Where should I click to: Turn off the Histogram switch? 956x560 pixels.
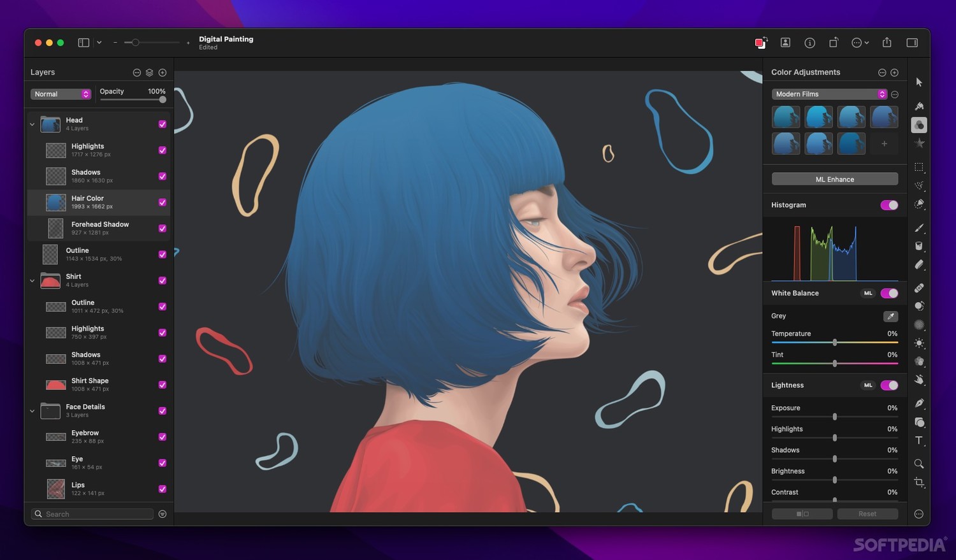[x=889, y=205]
